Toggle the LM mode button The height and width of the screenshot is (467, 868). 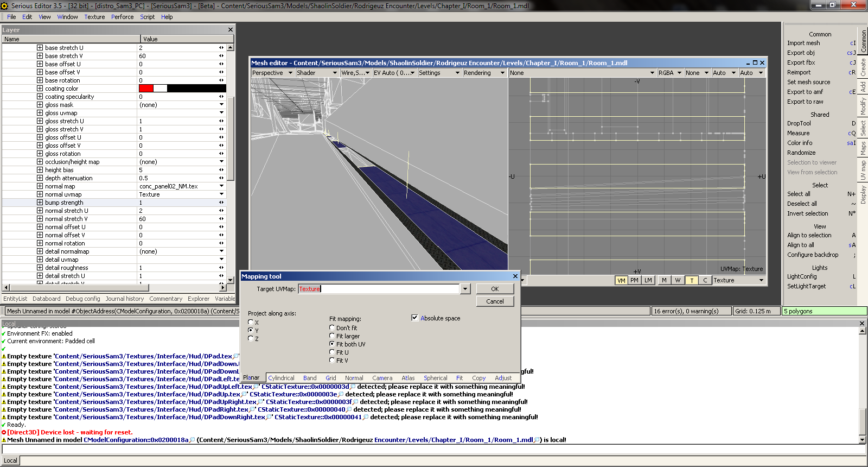(648, 280)
